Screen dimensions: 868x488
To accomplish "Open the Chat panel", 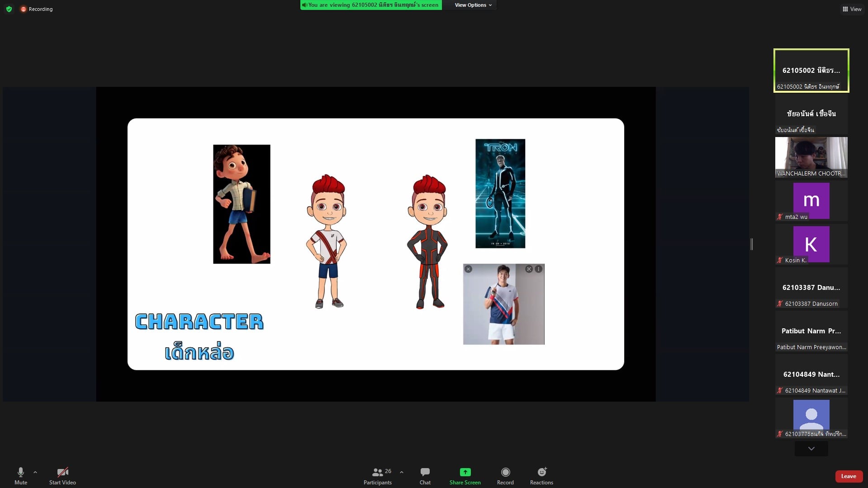I will [x=425, y=476].
